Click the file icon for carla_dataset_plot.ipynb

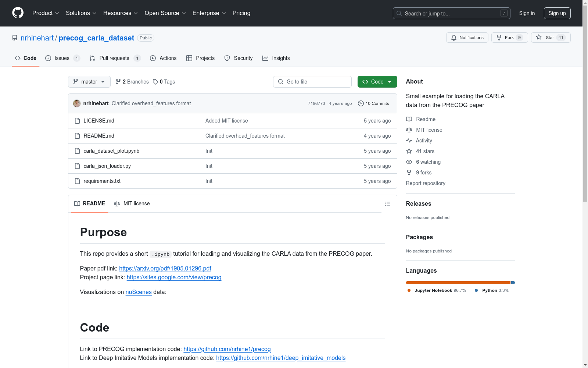click(77, 151)
